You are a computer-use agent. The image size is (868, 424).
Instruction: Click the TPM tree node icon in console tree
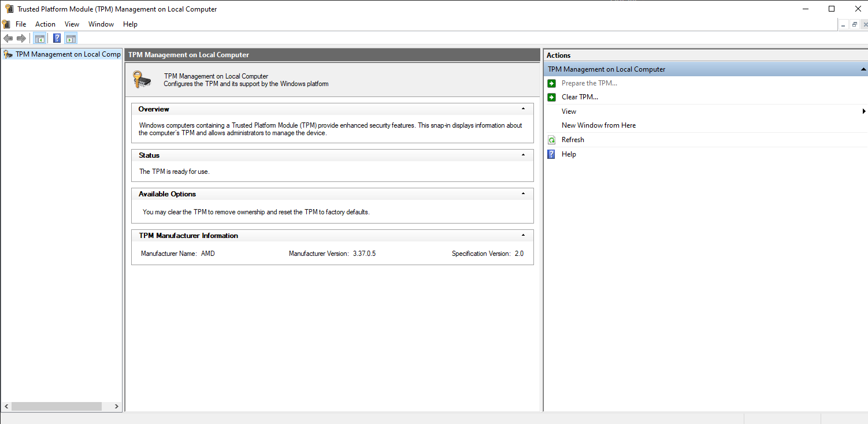coord(8,54)
